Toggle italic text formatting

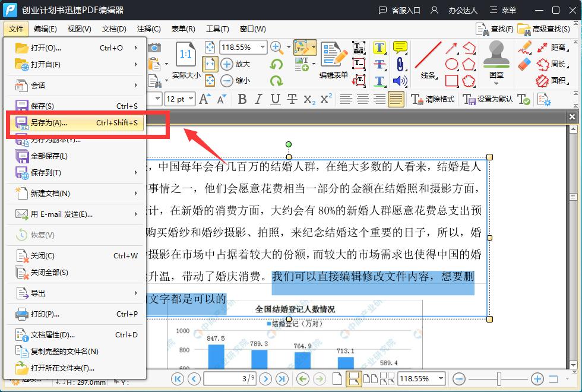[260, 99]
